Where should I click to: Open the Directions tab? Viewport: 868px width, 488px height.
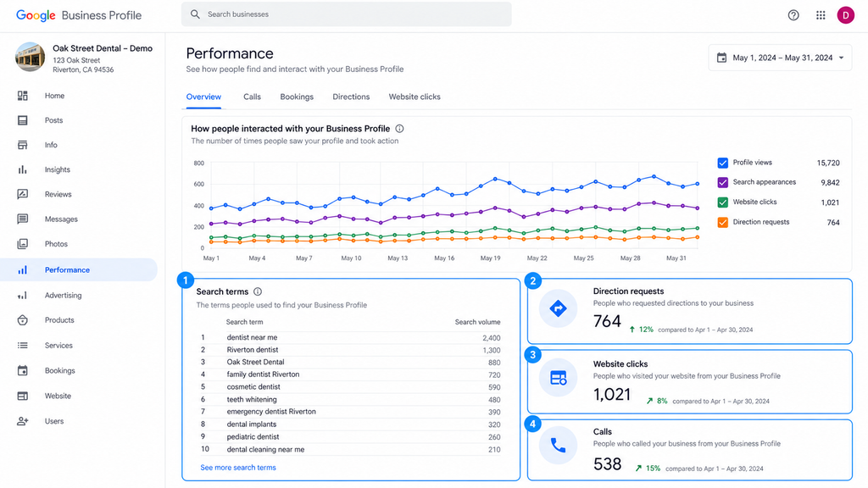tap(351, 97)
